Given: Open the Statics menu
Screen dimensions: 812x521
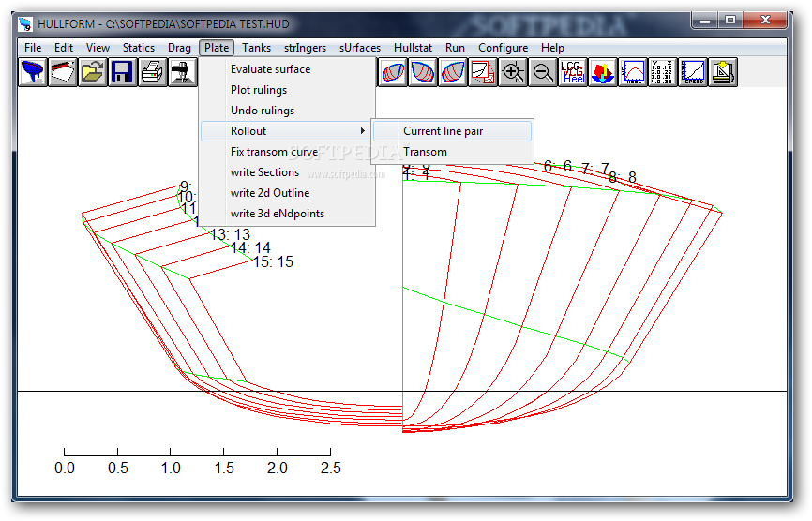Looking at the screenshot, I should (x=139, y=48).
